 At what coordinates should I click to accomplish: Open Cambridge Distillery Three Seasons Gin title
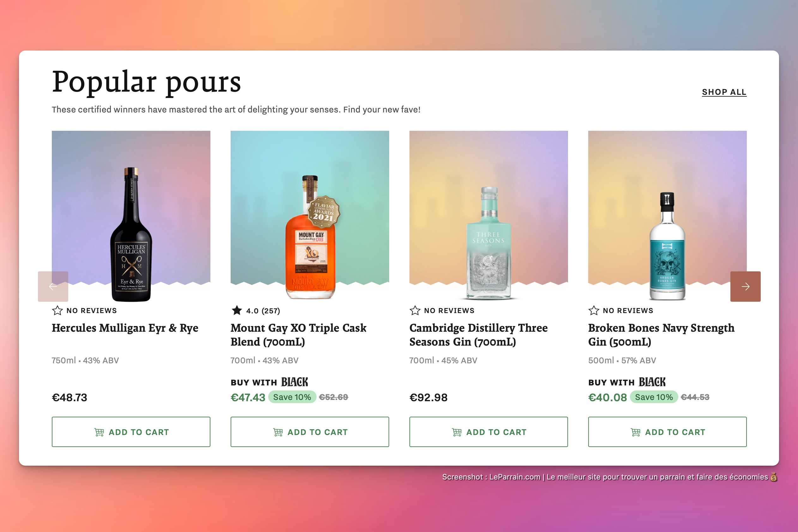pyautogui.click(x=478, y=335)
